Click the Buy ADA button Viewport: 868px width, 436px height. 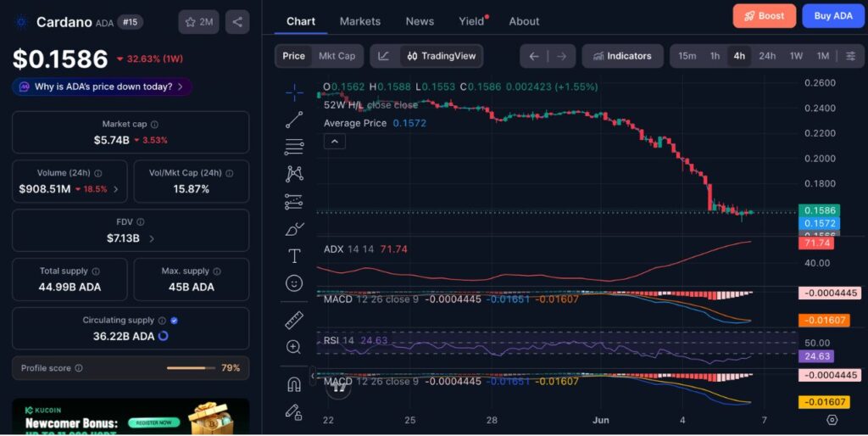(x=833, y=16)
